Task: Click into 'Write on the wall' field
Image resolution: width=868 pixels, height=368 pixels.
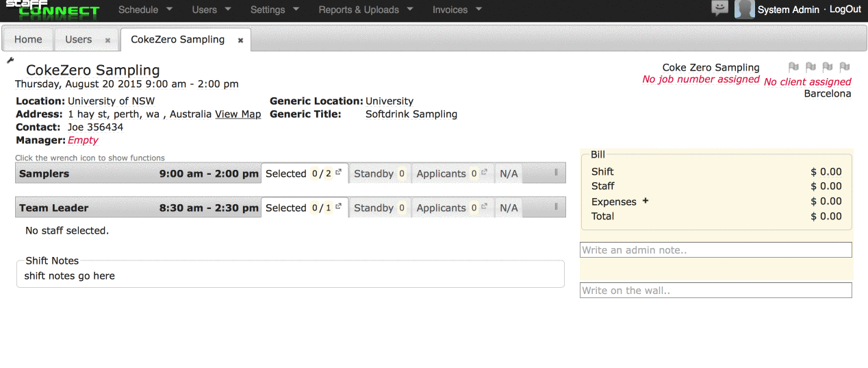Action: 716,291
